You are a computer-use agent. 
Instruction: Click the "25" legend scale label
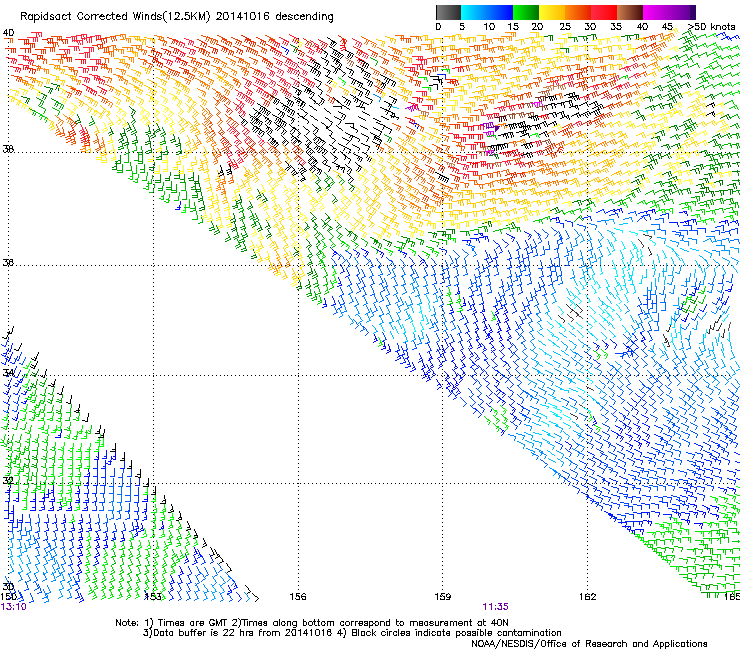565,27
